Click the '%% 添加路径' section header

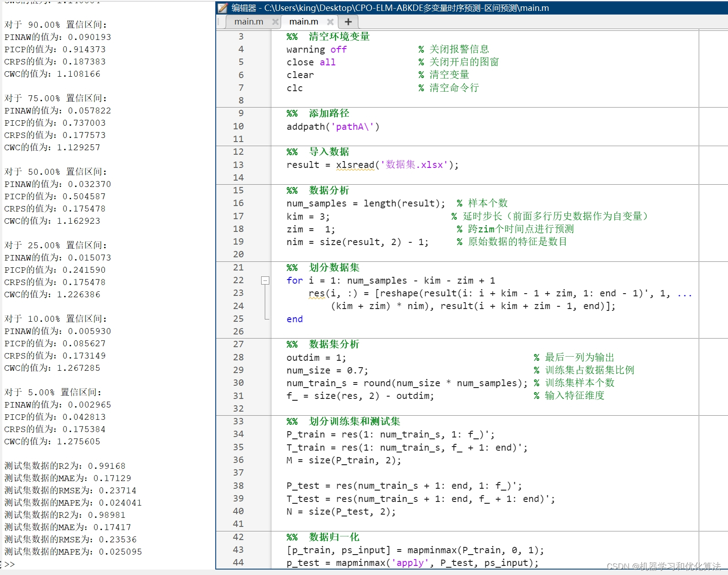tap(318, 113)
